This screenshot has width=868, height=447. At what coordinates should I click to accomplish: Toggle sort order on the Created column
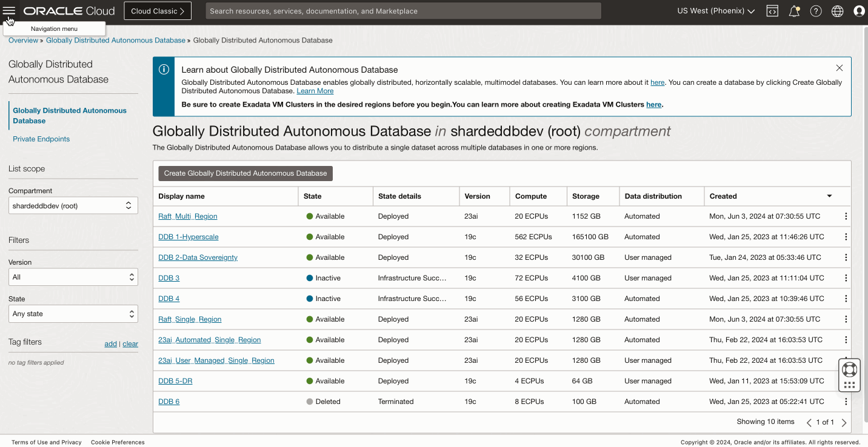(829, 196)
